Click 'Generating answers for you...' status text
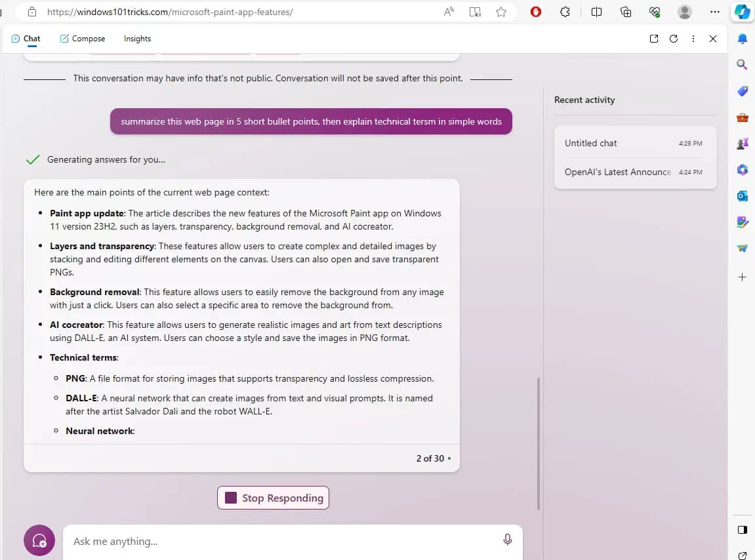Image resolution: width=755 pixels, height=560 pixels. click(x=106, y=159)
